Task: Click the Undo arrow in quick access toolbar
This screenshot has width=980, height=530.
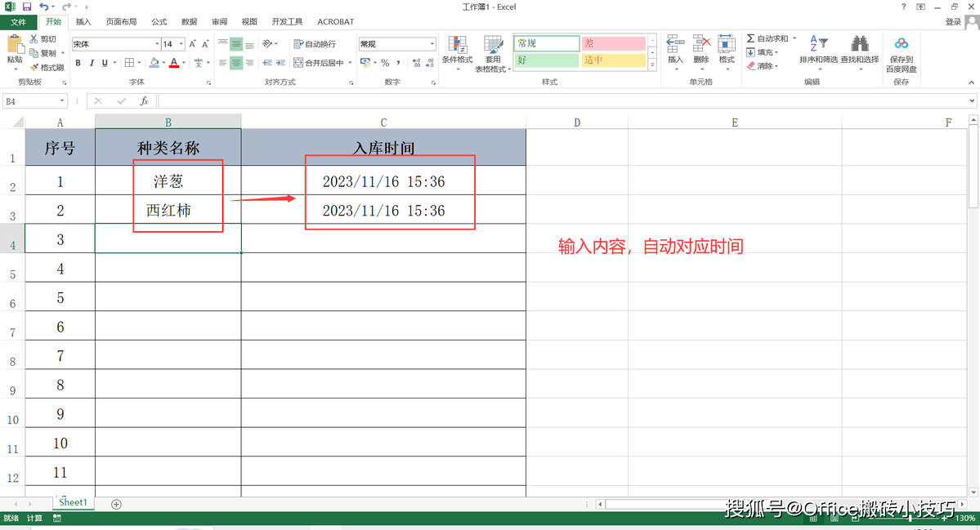Action: coord(44,7)
